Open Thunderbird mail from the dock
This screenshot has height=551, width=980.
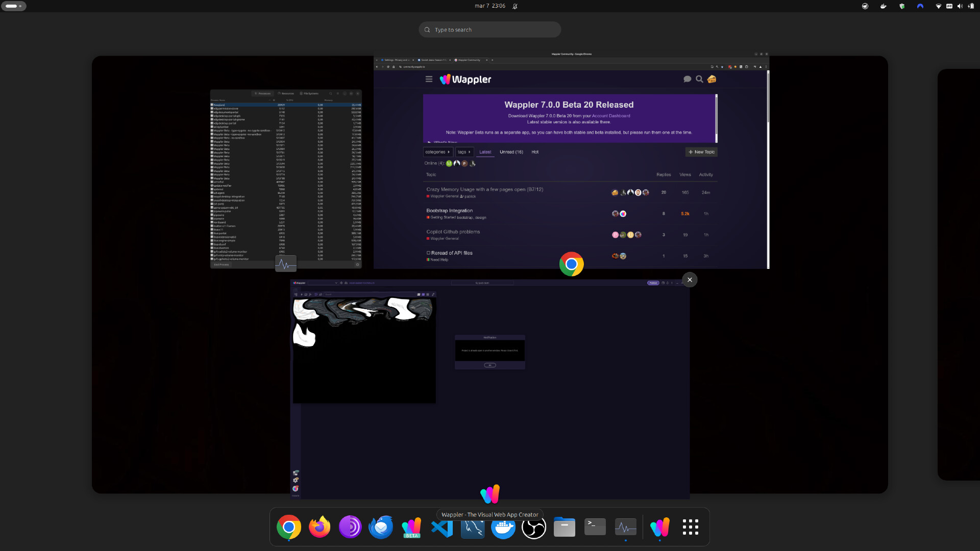381,527
